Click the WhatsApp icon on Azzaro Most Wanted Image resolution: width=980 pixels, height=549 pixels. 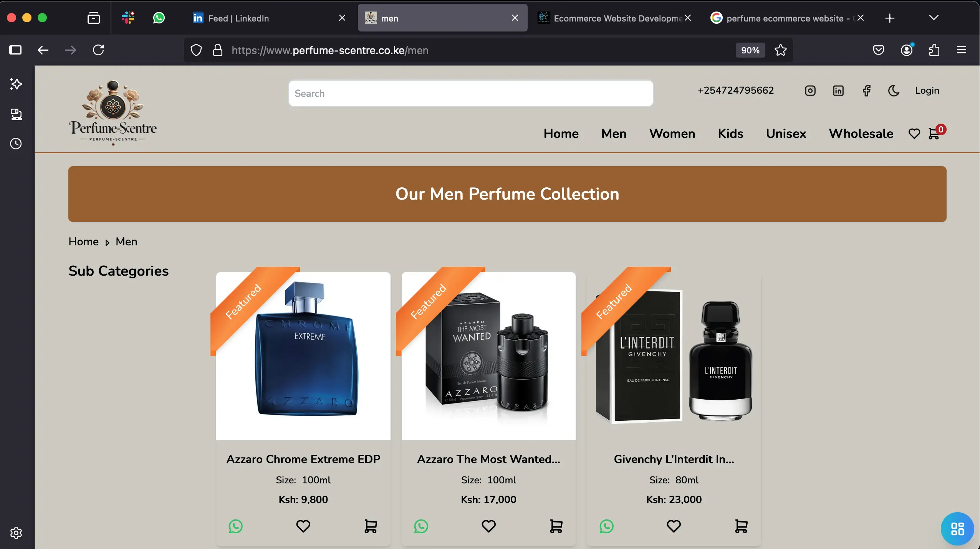click(420, 527)
